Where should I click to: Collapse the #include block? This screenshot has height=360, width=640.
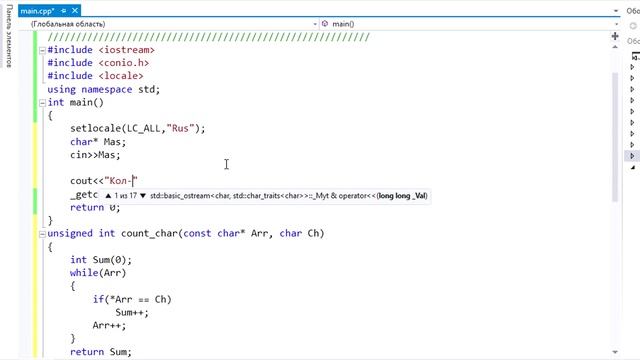[x=42, y=50]
